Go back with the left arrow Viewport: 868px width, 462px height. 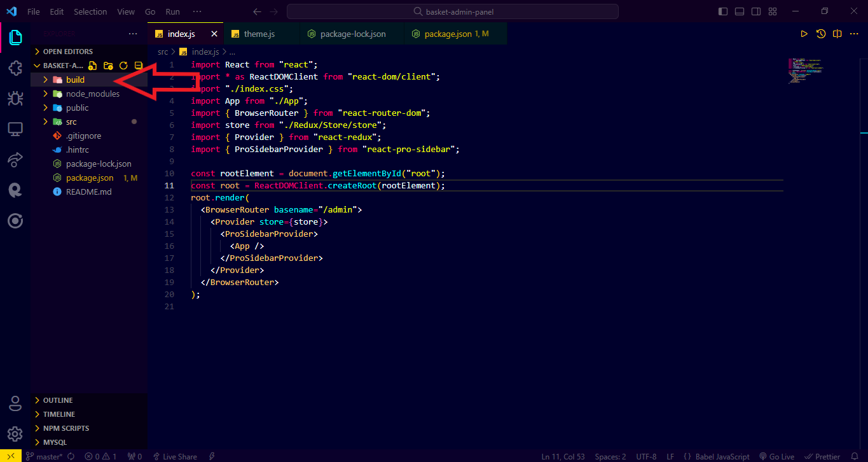point(257,11)
